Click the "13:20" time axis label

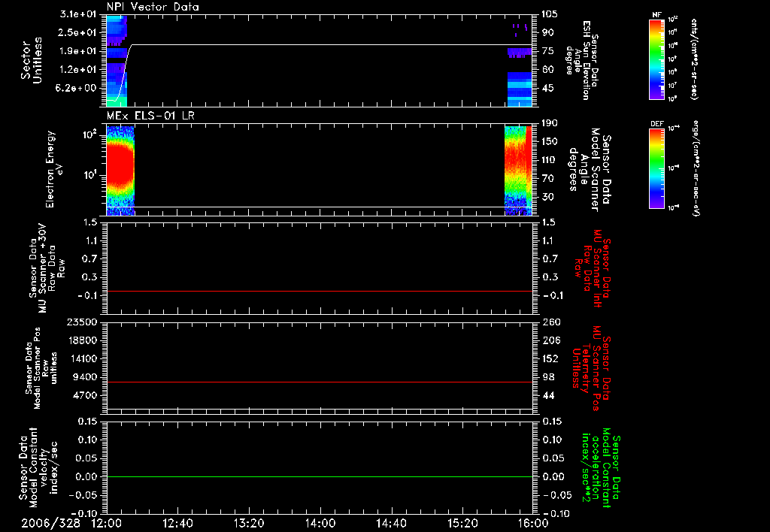click(x=249, y=523)
